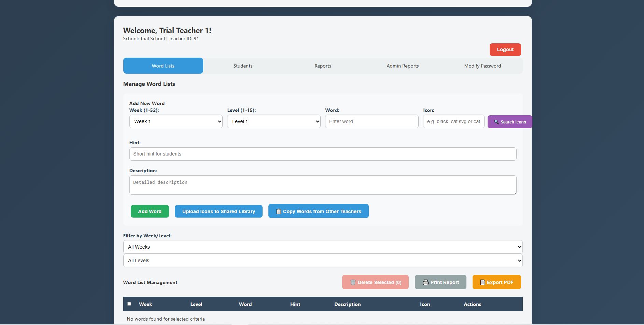
Task: Click the trash Delete Selected button
Action: pyautogui.click(x=375, y=282)
